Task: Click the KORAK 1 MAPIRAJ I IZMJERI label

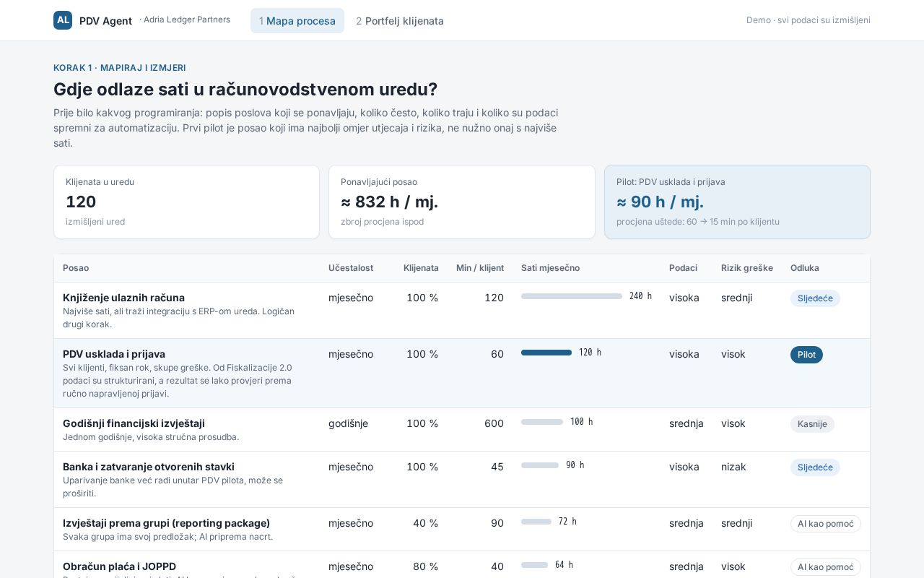Action: [120, 68]
